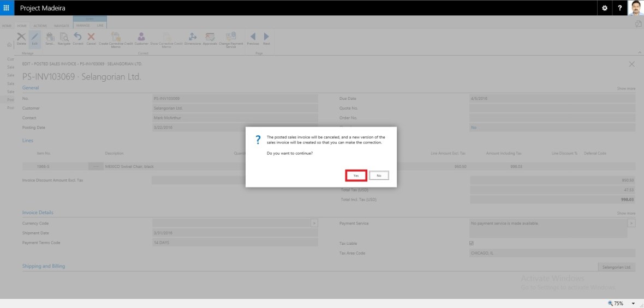Switch to the MANAGE lines tab
This screenshot has width=644, height=308.
click(83, 26)
